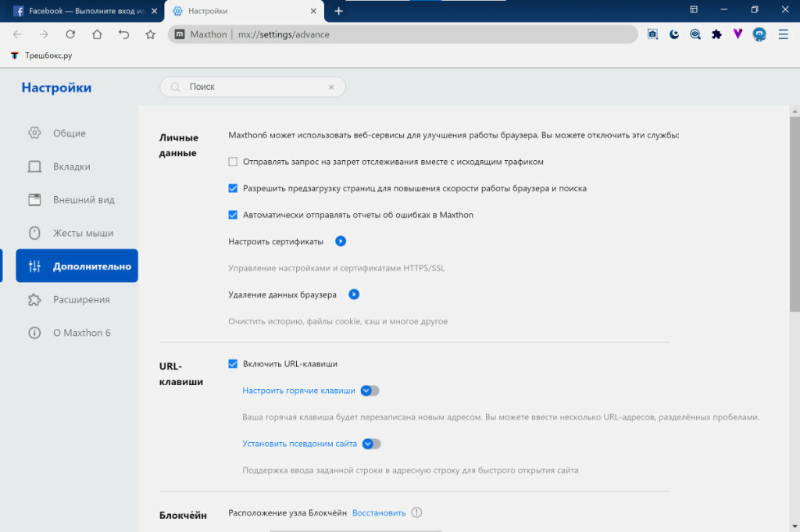Toggle night mode moon icon
The height and width of the screenshot is (532, 800).
674,34
